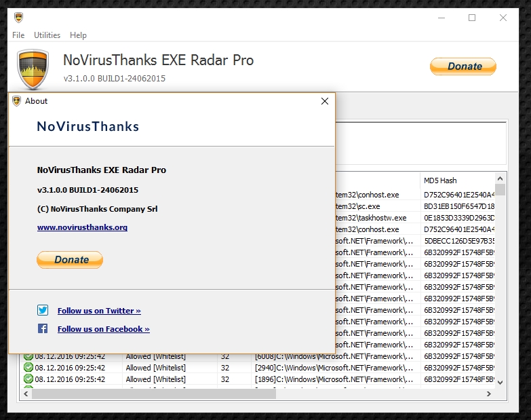The width and height of the screenshot is (531, 420).
Task: Click the Twitter bird icon
Action: click(43, 310)
